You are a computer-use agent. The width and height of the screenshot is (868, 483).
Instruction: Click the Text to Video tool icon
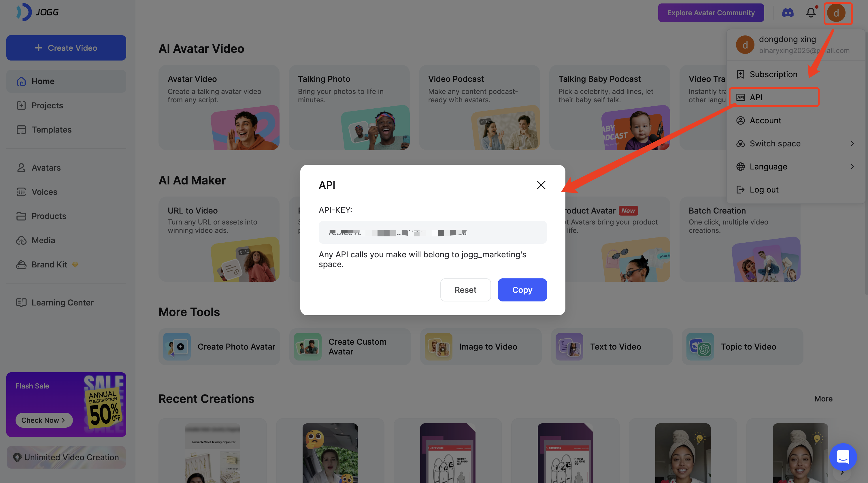(569, 346)
